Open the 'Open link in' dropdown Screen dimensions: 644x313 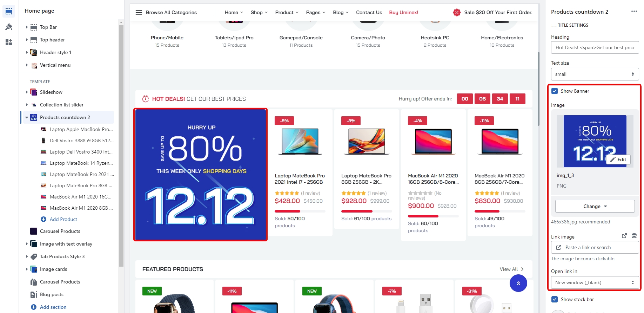pyautogui.click(x=595, y=282)
